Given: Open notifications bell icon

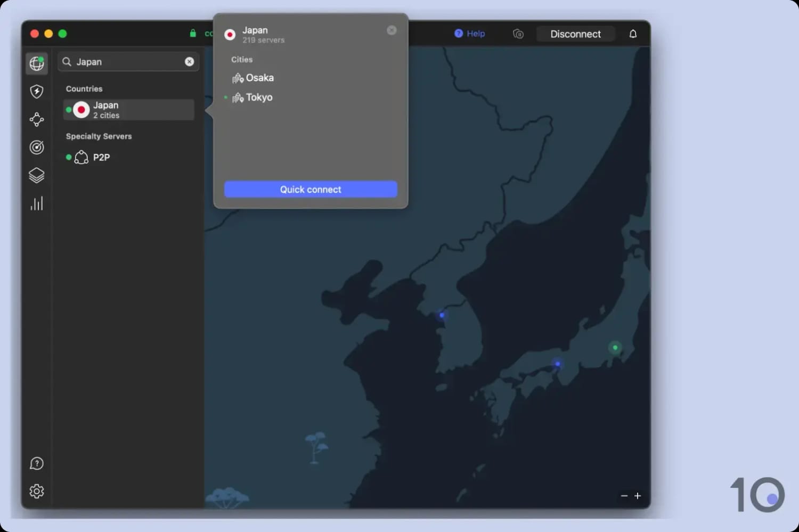Looking at the screenshot, I should 633,34.
